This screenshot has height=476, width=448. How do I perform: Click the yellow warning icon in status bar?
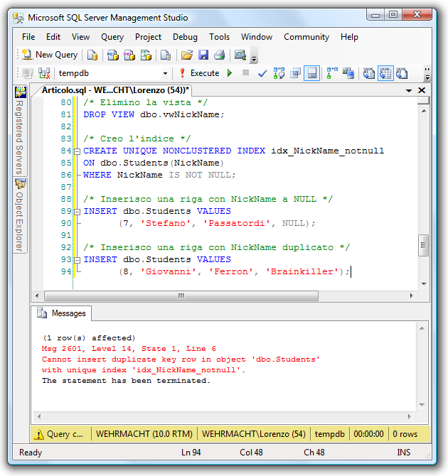tap(38, 434)
